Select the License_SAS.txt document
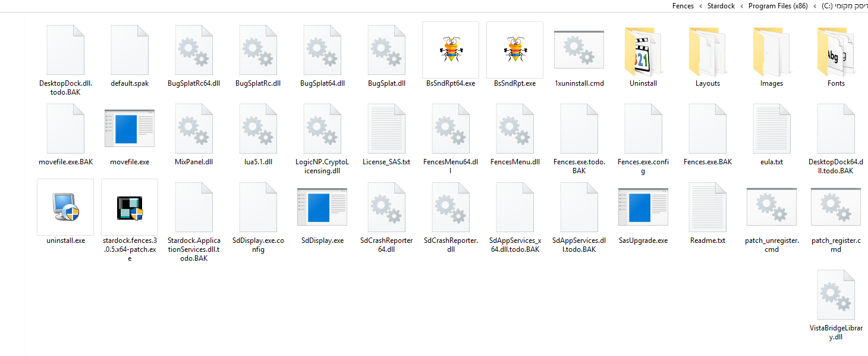This screenshot has height=356, width=868. (386, 134)
